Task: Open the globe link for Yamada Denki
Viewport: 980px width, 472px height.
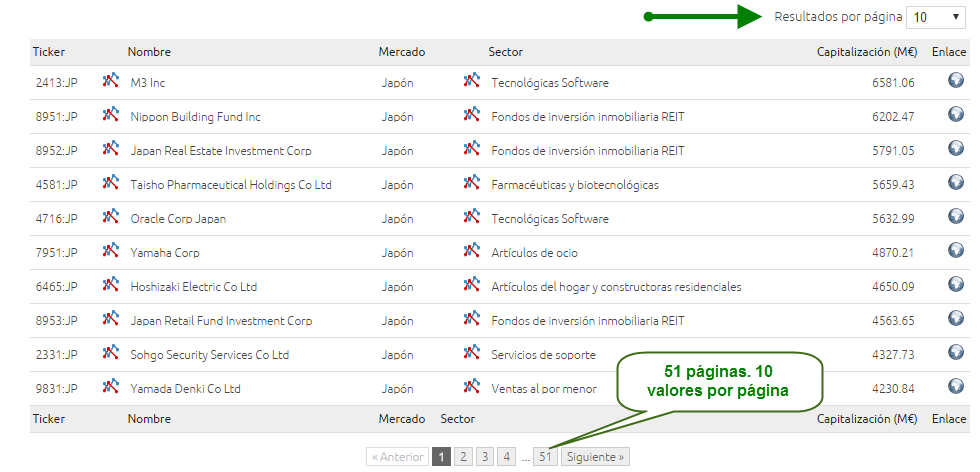Action: 956,386
